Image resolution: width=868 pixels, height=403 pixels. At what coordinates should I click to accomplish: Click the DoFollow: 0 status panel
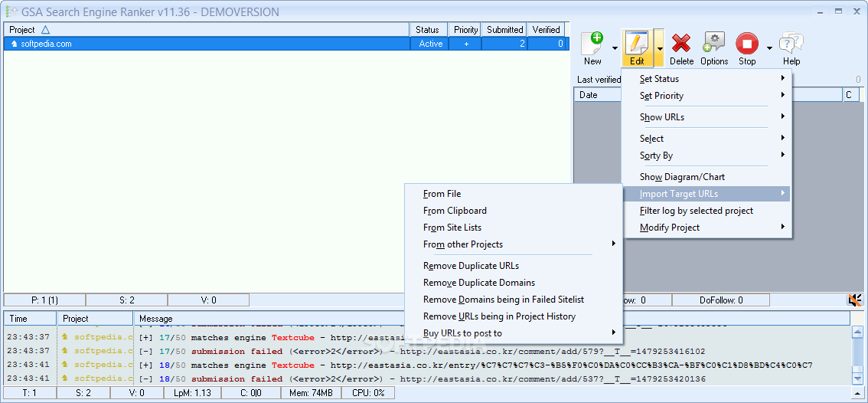coord(721,300)
